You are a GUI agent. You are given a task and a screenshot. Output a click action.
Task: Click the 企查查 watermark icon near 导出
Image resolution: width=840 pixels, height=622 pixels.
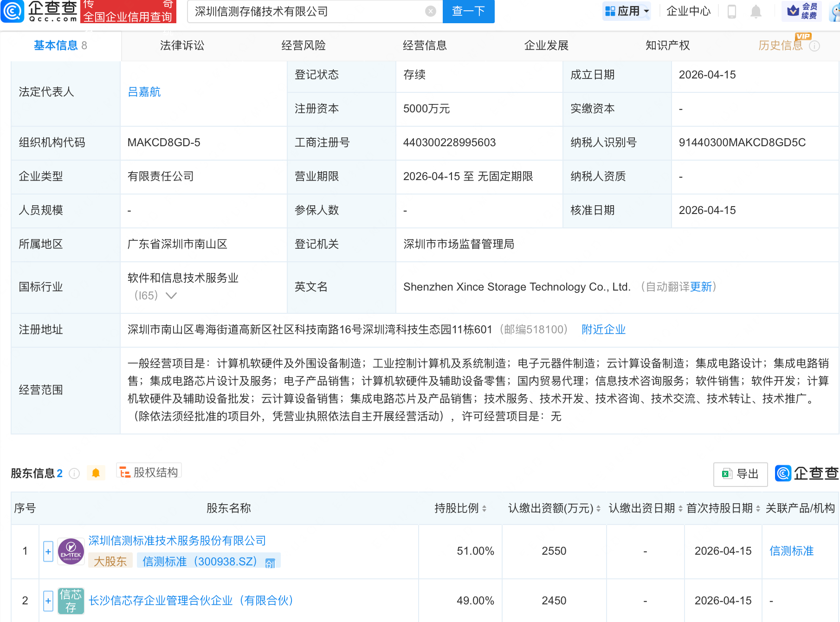coord(782,474)
